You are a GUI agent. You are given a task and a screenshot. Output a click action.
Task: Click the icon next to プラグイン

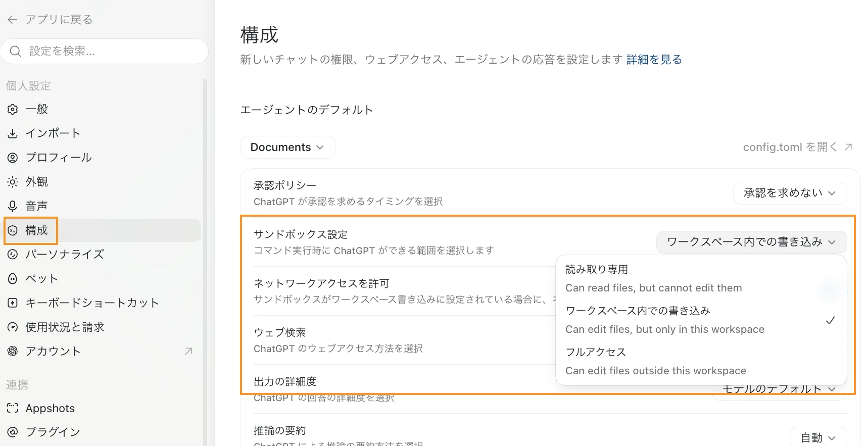coord(13,432)
